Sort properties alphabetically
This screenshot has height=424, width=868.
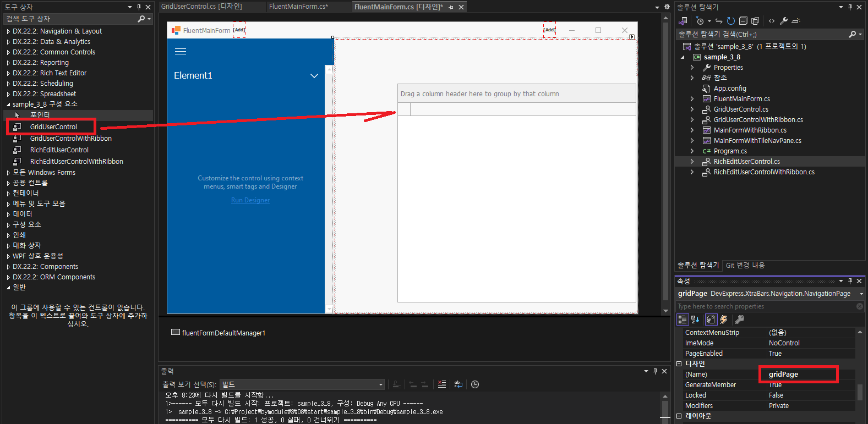[x=695, y=320]
